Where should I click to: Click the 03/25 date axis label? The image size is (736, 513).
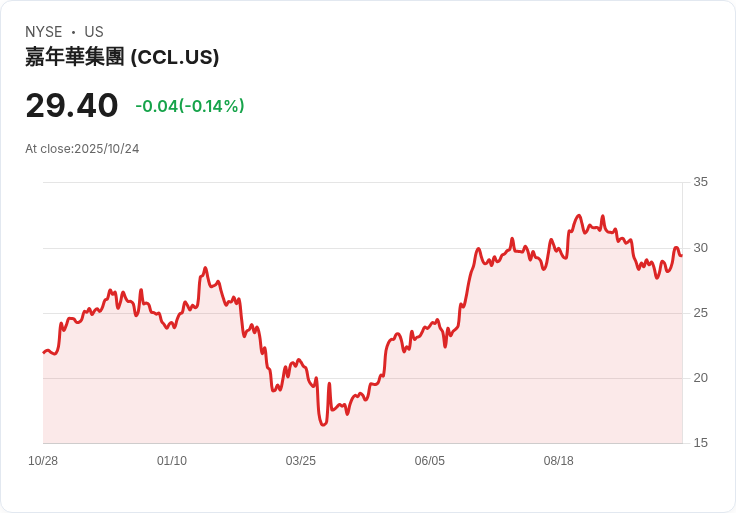pyautogui.click(x=300, y=461)
